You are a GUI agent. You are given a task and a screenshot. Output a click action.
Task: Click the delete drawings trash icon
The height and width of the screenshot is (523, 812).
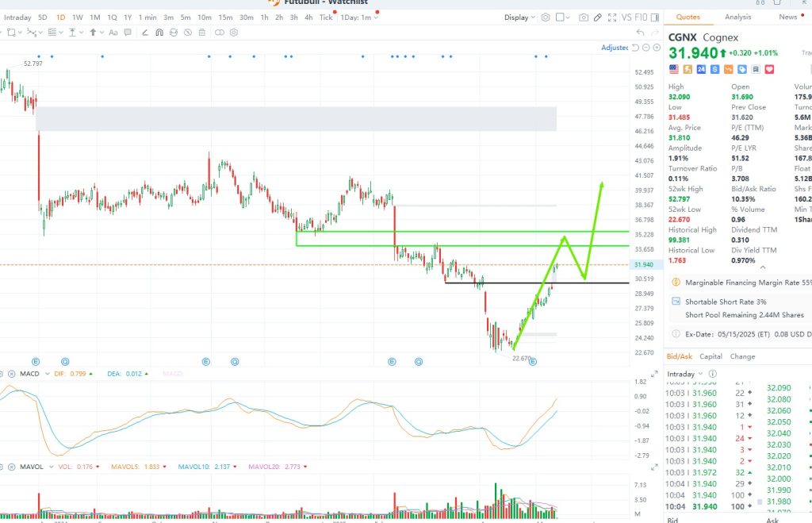pyautogui.click(x=202, y=32)
